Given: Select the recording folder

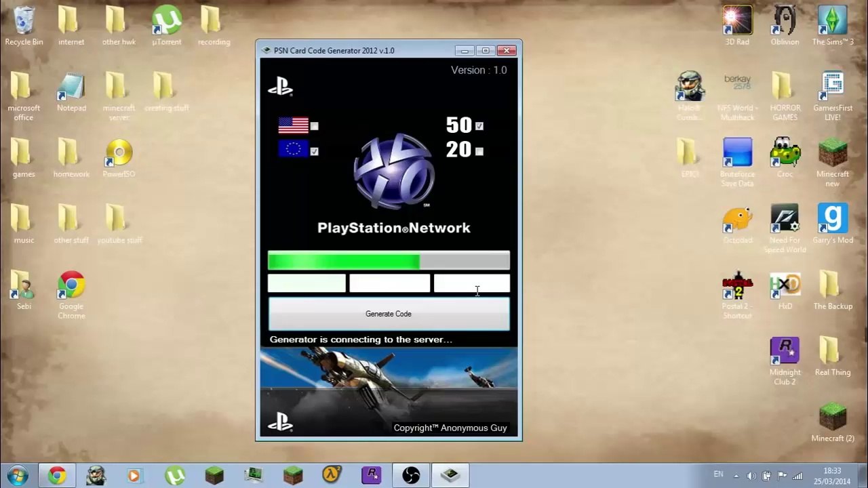Looking at the screenshot, I should pos(214,26).
